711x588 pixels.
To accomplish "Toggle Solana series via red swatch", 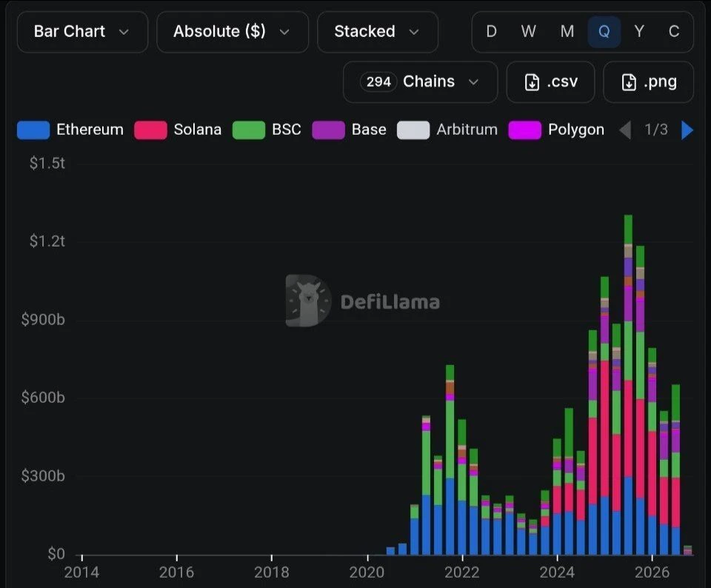I will [x=150, y=130].
